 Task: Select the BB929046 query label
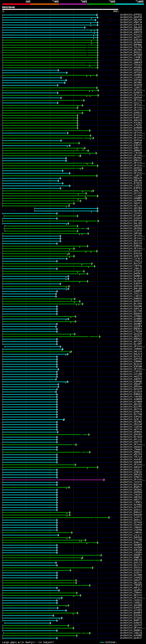[8, 8]
